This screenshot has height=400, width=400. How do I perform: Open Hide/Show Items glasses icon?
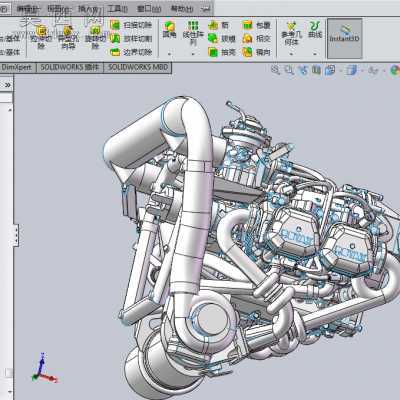point(373,70)
